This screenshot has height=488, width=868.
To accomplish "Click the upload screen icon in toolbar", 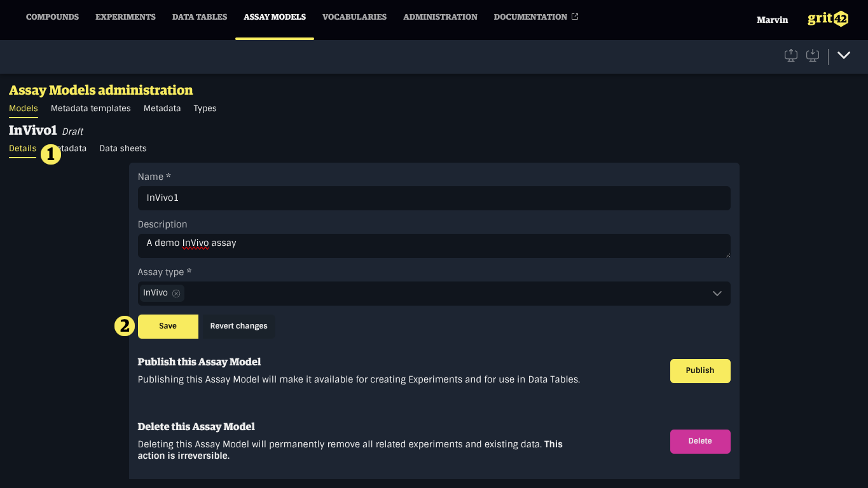I will pyautogui.click(x=791, y=55).
